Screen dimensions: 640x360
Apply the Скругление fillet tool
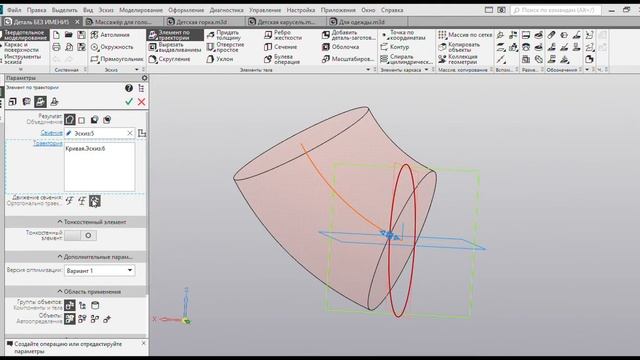(x=170, y=59)
